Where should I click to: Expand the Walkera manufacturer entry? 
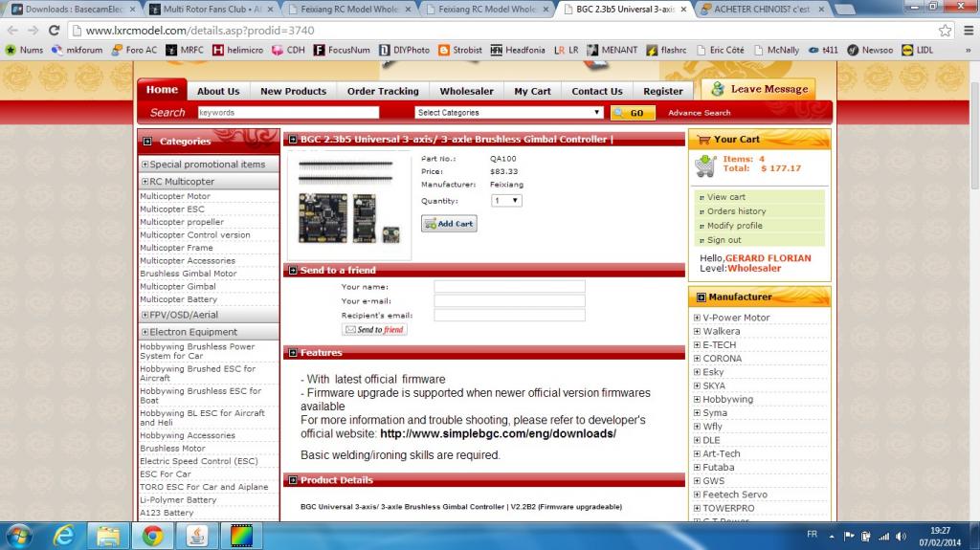click(x=697, y=331)
